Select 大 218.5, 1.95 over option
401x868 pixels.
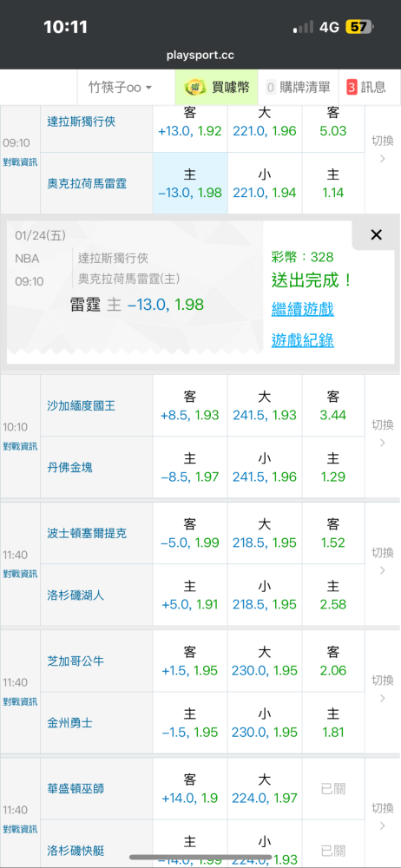pyautogui.click(x=265, y=533)
